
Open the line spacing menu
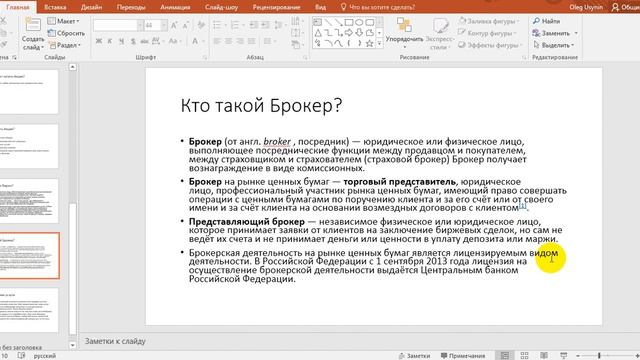coord(279,25)
